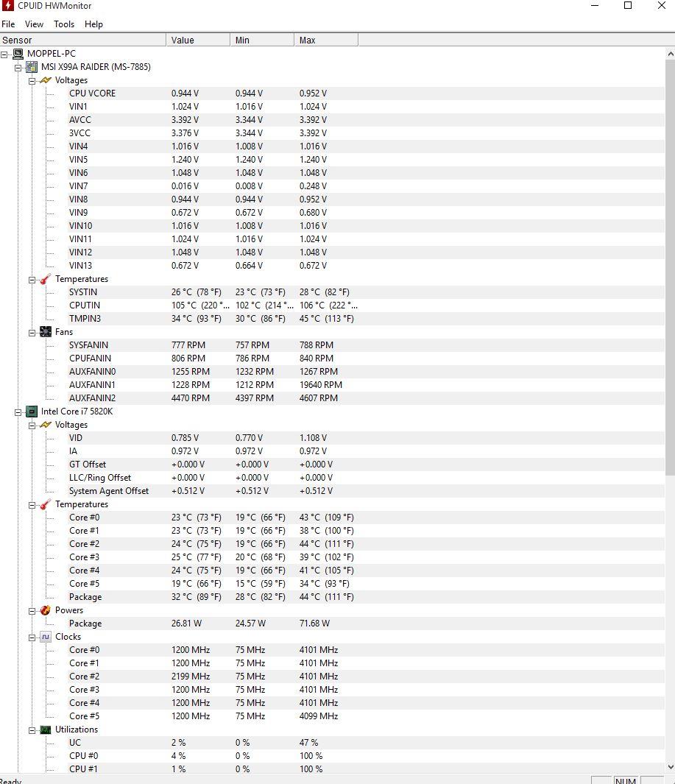Click the Fans section fan icon
Screen dimensions: 675x784
click(x=46, y=332)
